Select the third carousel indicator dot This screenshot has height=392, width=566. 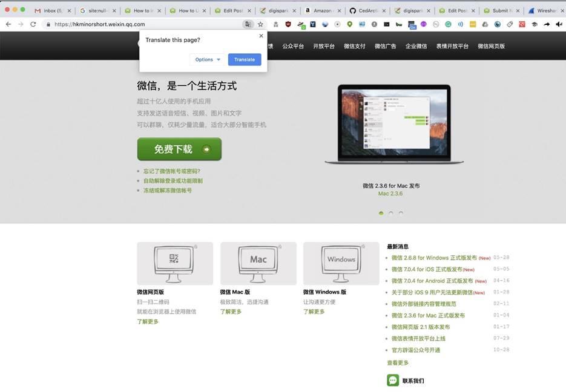tap(401, 213)
